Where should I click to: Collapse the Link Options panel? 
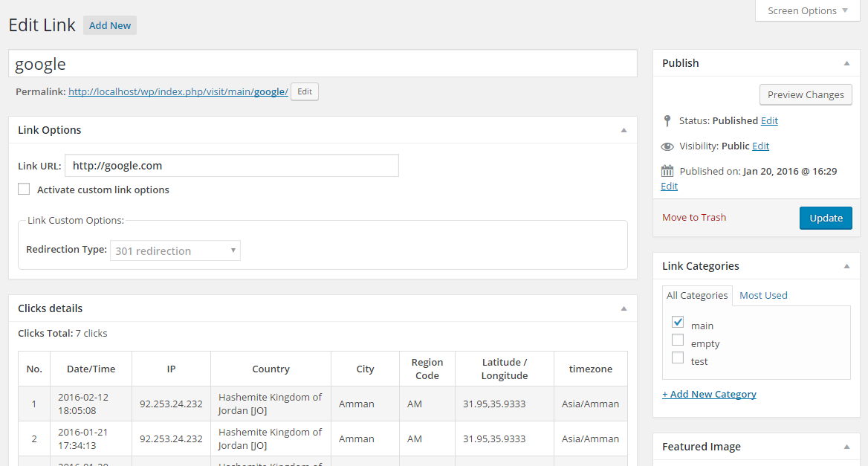coord(624,130)
